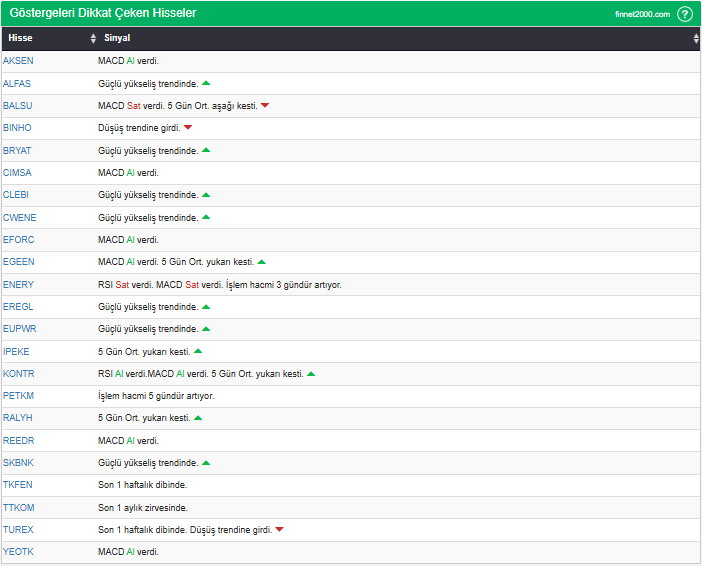This screenshot has width=702, height=566.
Task: Click green up arrow in KONTR row
Action: (311, 374)
